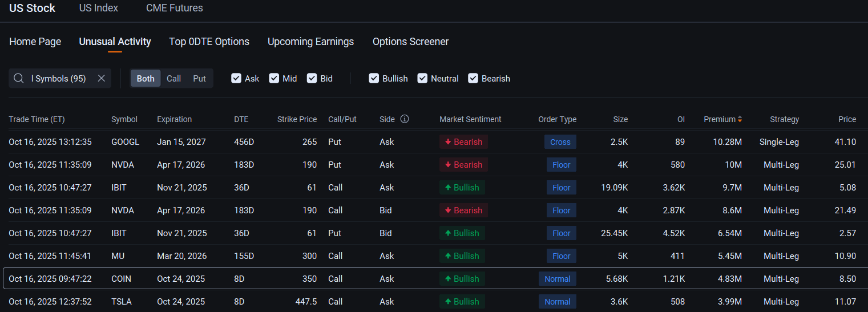Click the 10.28M premium value
The width and height of the screenshot is (868, 312).
tap(728, 142)
